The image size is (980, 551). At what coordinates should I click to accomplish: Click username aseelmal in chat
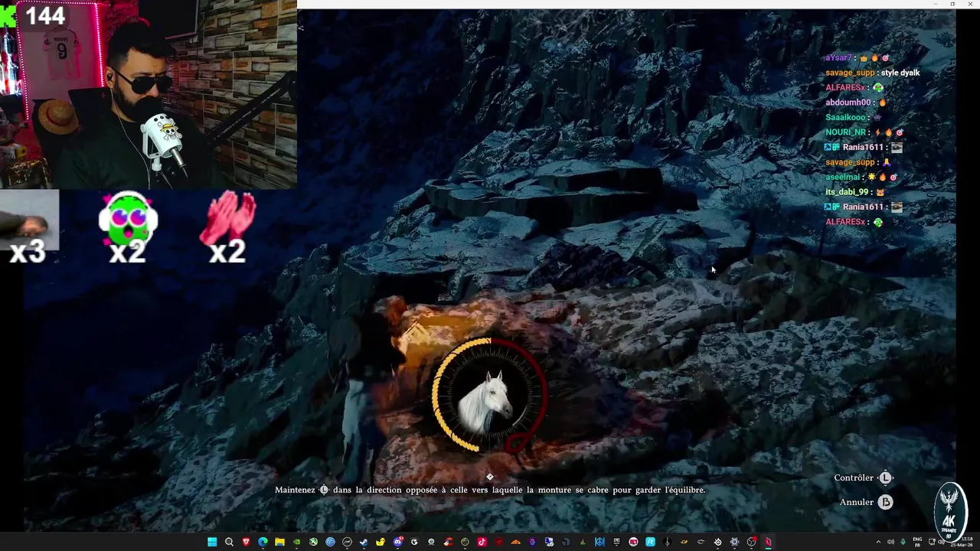point(844,177)
